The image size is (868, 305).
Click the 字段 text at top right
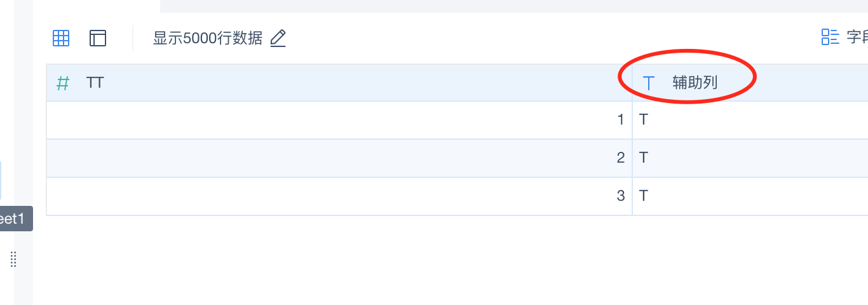[857, 37]
